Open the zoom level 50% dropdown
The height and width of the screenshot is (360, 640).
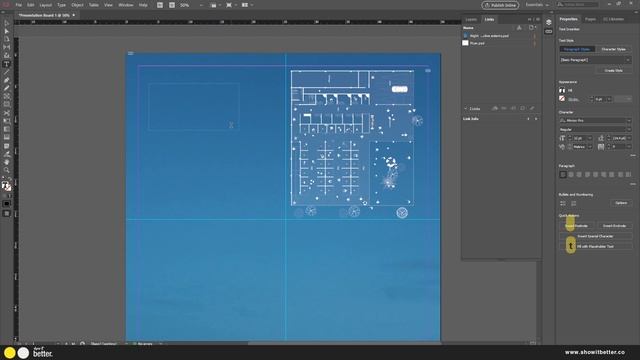(x=201, y=5)
